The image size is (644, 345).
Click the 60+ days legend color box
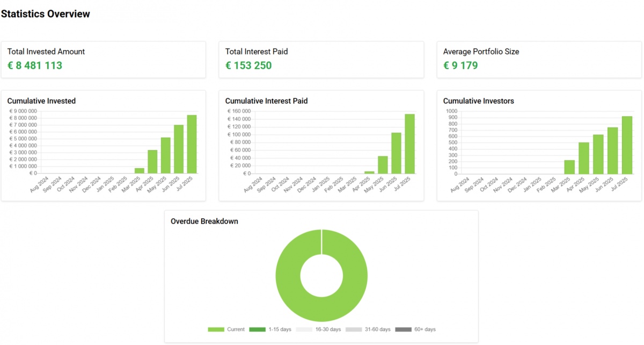coord(403,329)
